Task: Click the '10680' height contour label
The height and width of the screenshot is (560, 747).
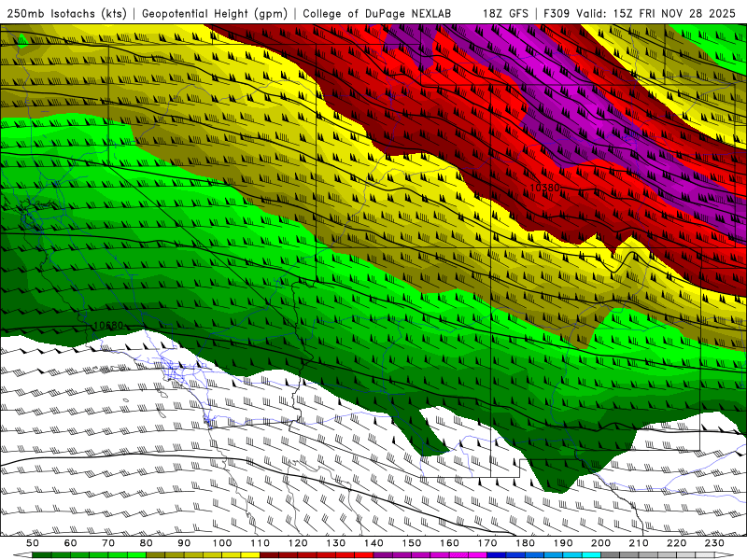Action: [108, 325]
